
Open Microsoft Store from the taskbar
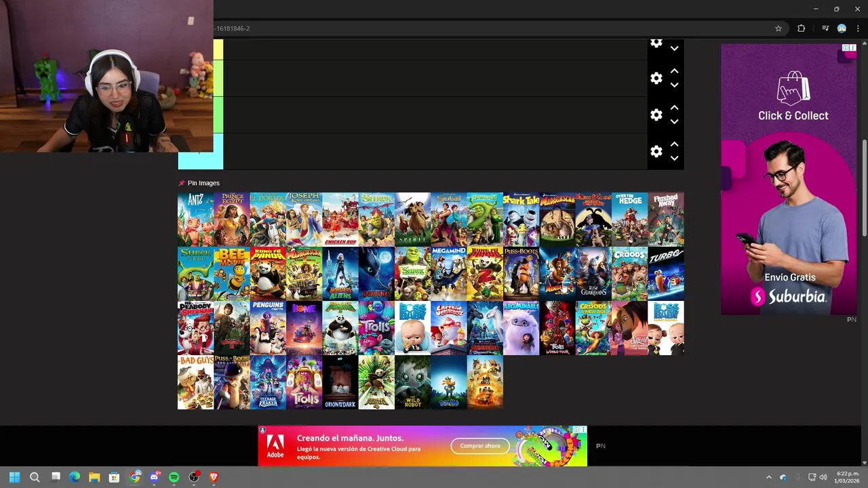point(114,477)
